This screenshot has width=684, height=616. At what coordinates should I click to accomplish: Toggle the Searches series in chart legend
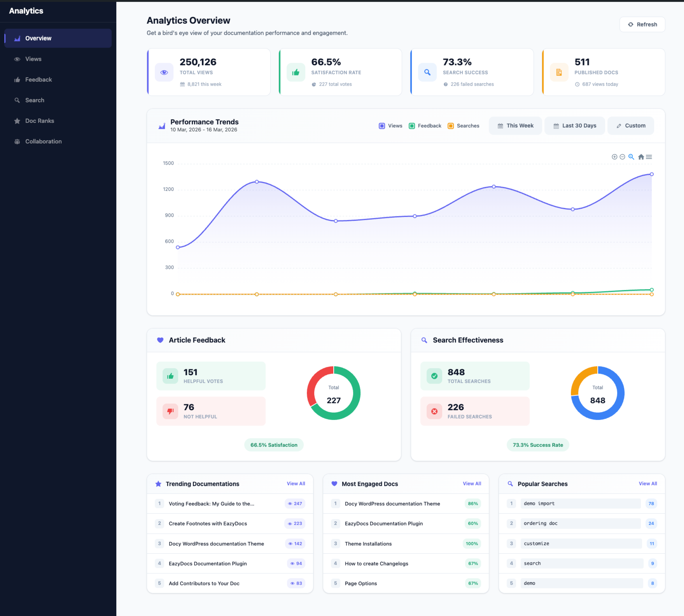[464, 126]
